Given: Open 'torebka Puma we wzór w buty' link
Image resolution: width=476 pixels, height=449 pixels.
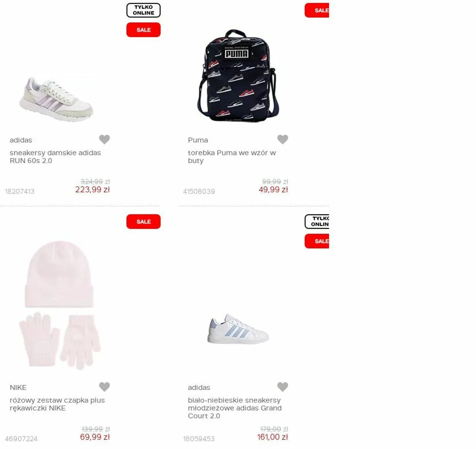Looking at the screenshot, I should (232, 157).
